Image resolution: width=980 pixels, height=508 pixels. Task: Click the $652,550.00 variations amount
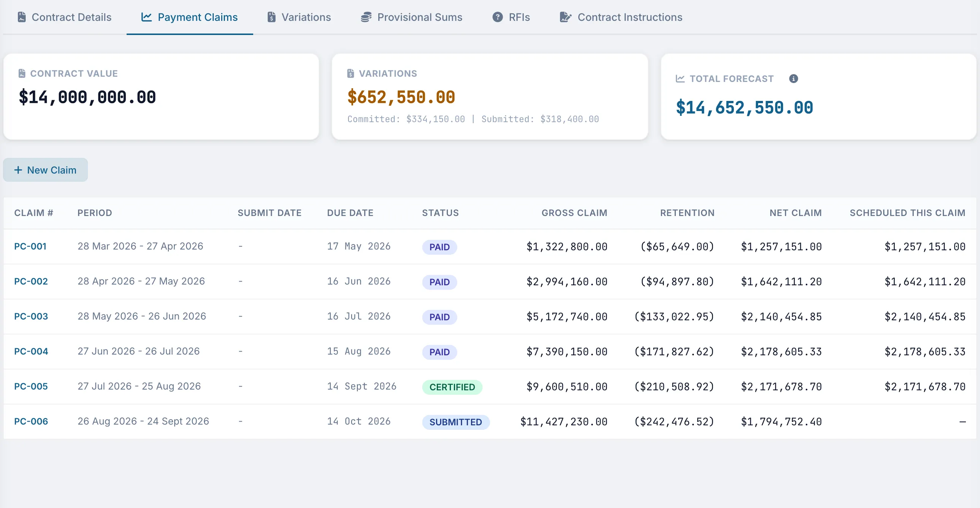click(x=401, y=97)
